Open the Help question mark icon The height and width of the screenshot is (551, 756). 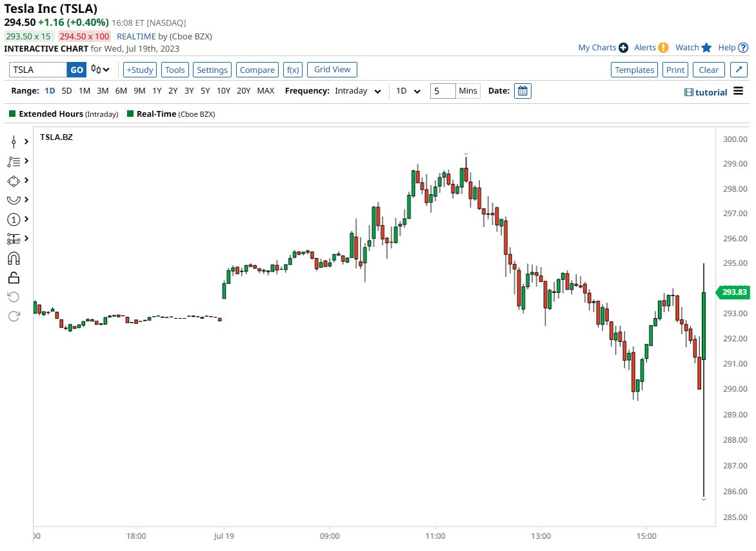point(744,48)
